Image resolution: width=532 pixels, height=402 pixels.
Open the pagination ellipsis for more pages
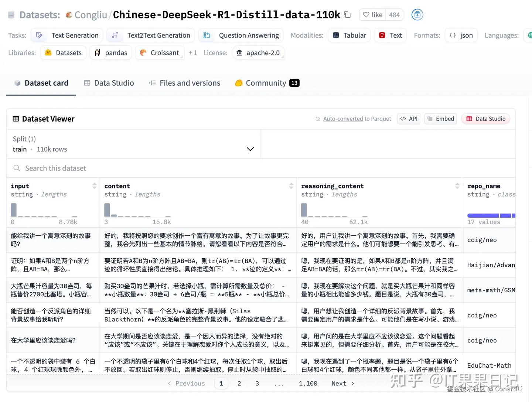279,383
